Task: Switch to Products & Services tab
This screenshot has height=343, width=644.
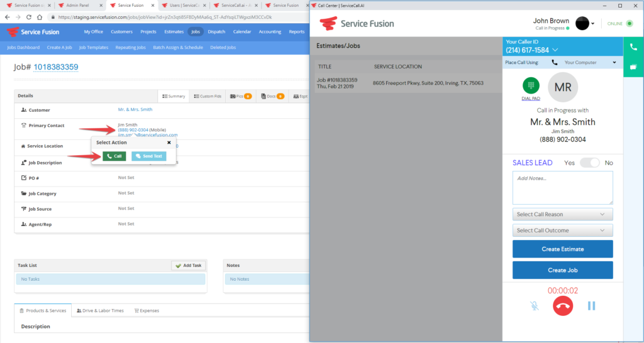Action: [43, 310]
